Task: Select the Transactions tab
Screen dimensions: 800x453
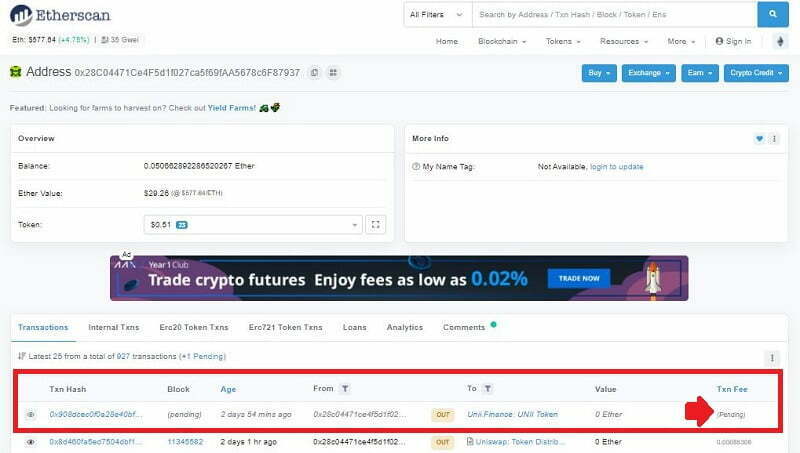Action: [x=43, y=328]
